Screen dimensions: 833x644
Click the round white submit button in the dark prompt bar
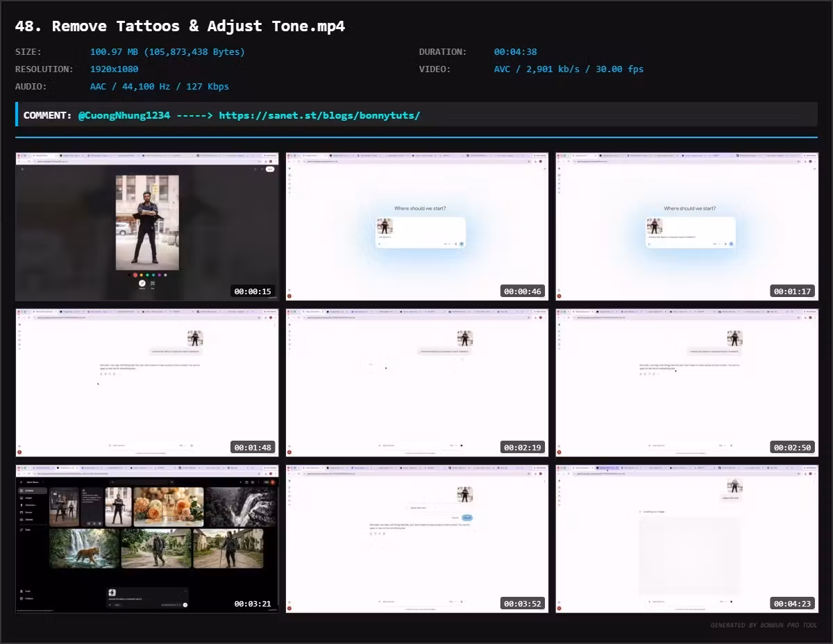[x=185, y=605]
